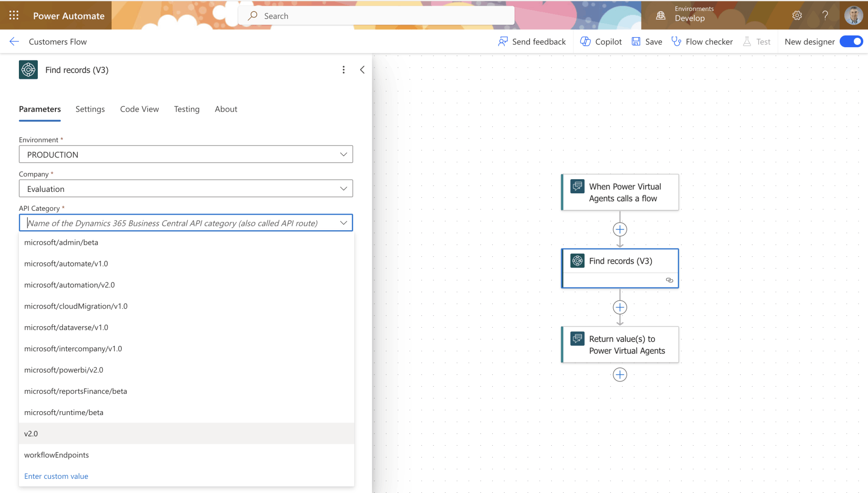
Task: Select microsoft/dataverse/v1.0 option
Action: click(x=186, y=328)
